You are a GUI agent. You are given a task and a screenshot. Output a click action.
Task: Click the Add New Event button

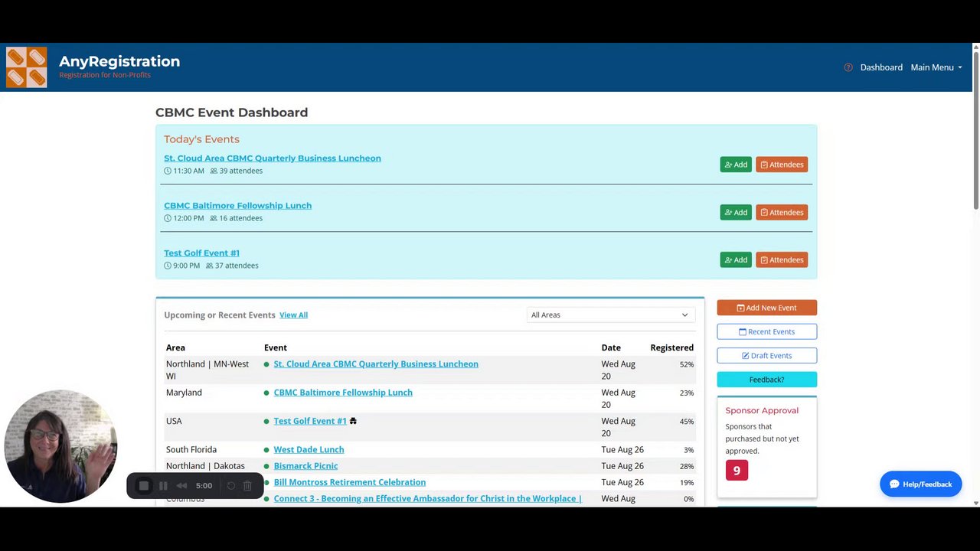[766, 308]
